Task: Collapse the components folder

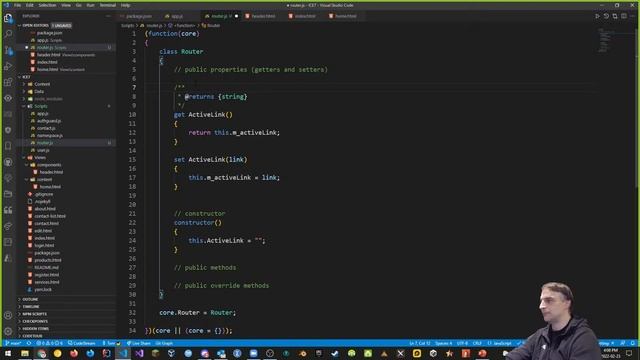Action: pos(49,165)
